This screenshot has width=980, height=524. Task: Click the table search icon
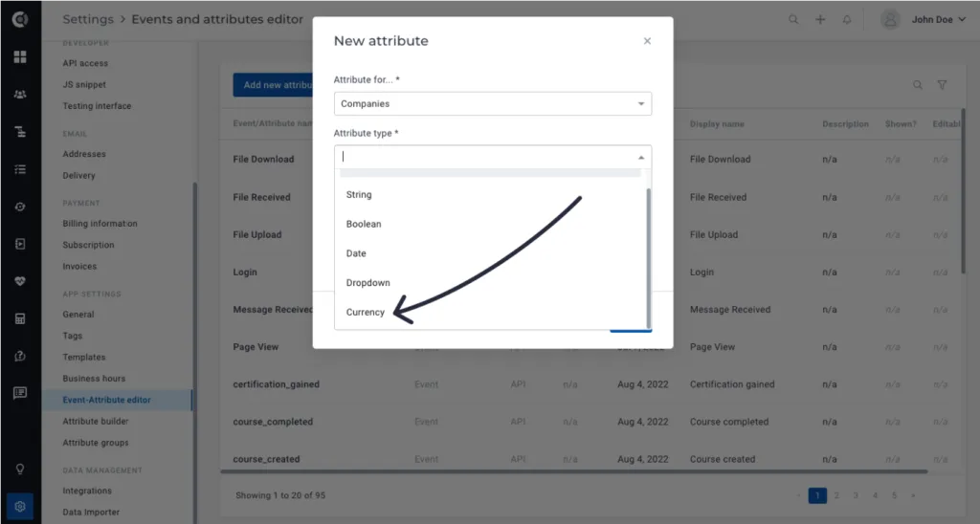tap(918, 85)
